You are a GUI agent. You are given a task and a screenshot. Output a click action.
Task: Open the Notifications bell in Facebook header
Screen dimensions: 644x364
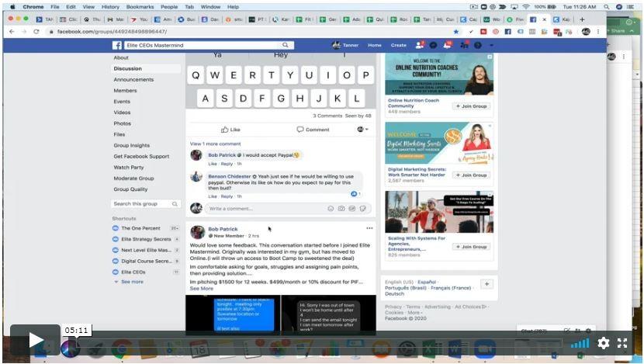coord(447,45)
